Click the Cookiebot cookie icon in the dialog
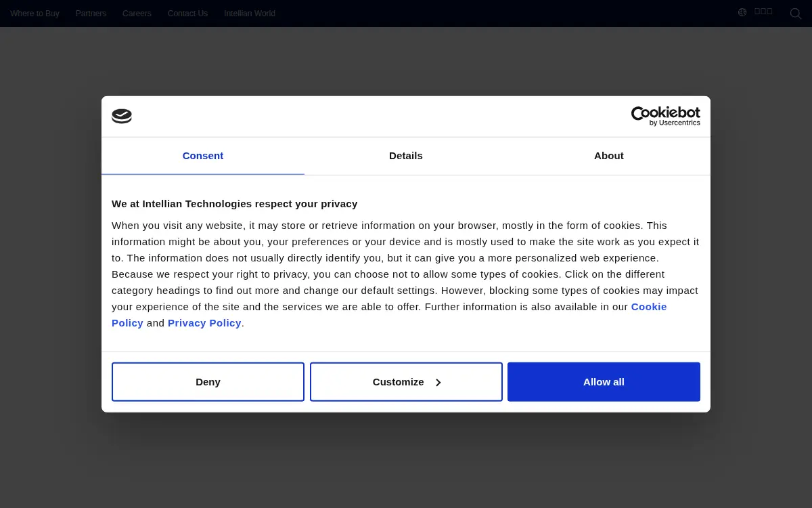This screenshot has width=812, height=508. tap(122, 117)
